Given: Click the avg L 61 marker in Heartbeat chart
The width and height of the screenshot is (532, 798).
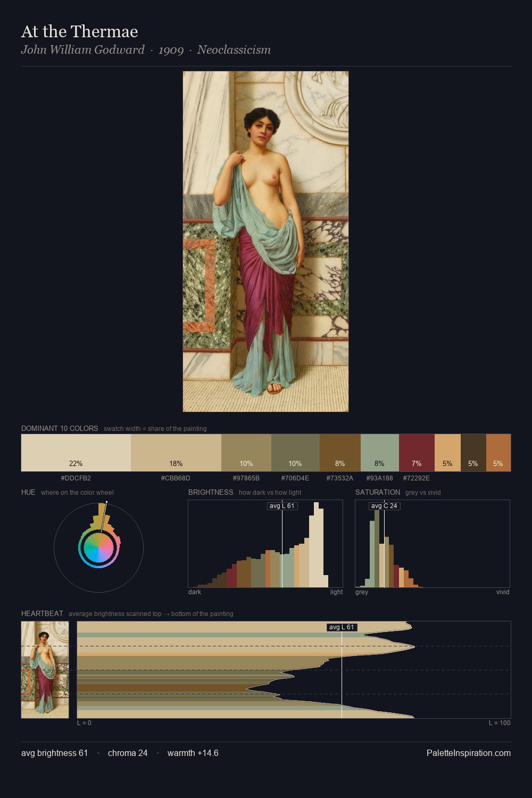Looking at the screenshot, I should (x=342, y=627).
